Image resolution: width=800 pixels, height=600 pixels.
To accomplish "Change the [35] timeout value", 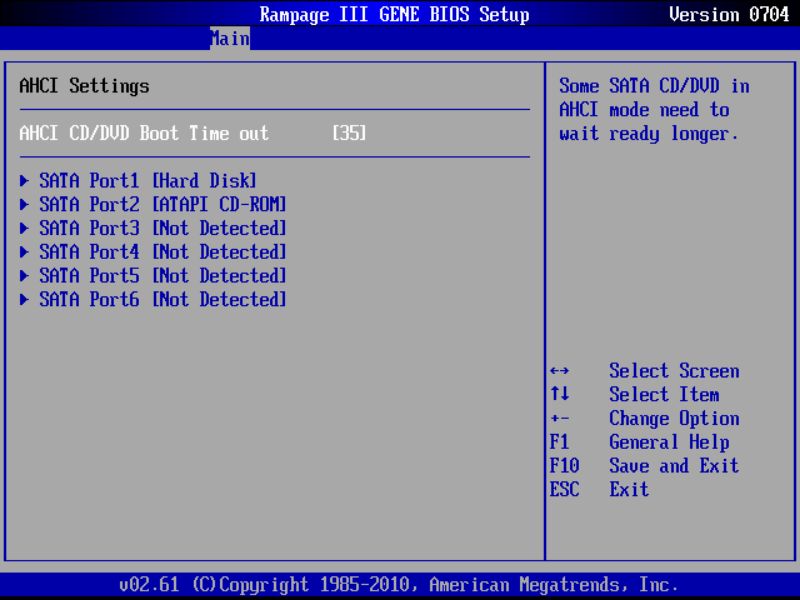I will tap(349, 134).
